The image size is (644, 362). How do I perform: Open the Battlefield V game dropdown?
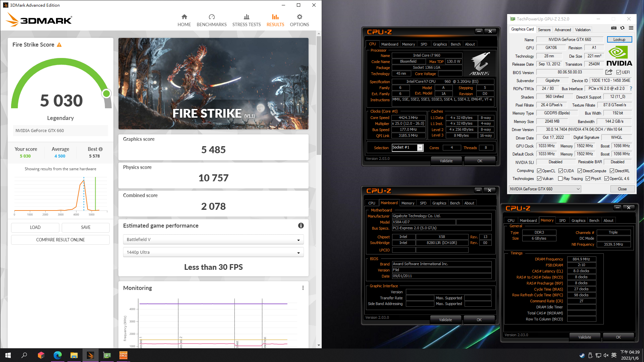[x=213, y=239]
